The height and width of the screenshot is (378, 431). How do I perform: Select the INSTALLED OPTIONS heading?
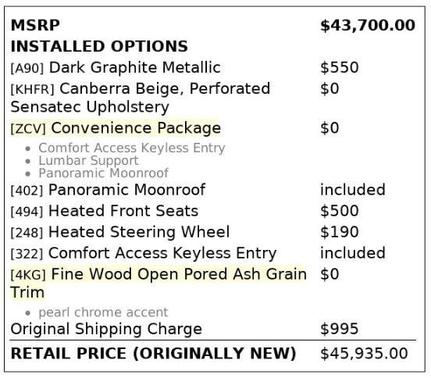click(99, 46)
